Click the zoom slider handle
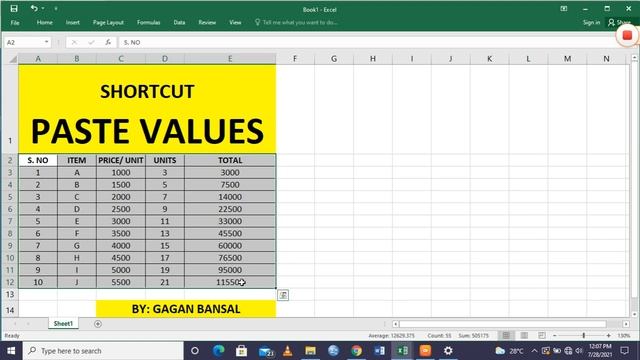Viewport: 640px width, 360px height. (x=584, y=336)
